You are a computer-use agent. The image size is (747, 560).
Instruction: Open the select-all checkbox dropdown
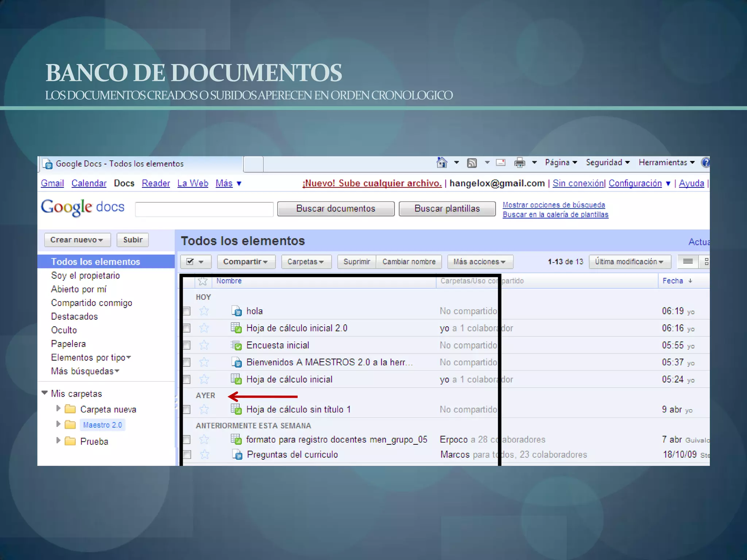[196, 262]
